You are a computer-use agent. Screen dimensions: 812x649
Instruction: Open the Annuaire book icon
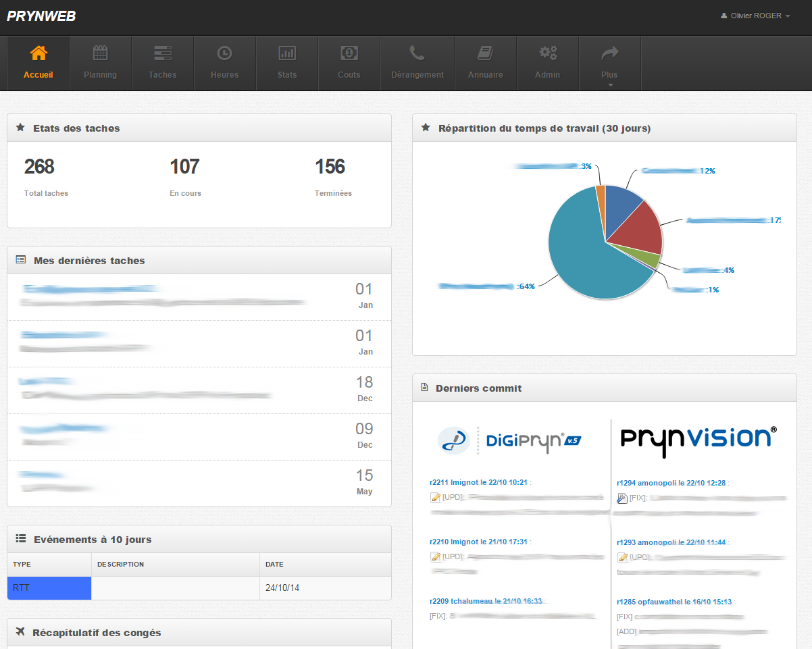[x=485, y=53]
